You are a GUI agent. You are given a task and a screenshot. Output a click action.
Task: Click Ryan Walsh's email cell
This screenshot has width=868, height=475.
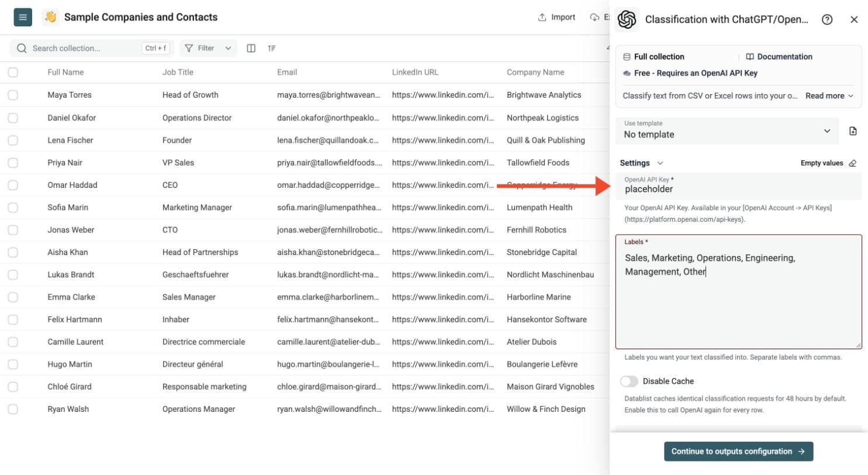pos(330,409)
